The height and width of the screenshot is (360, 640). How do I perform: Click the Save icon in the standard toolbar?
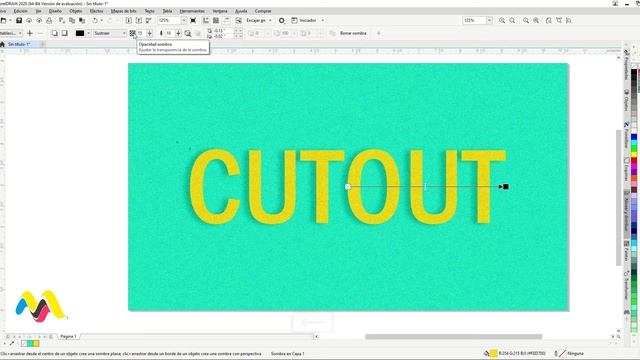click(19, 20)
